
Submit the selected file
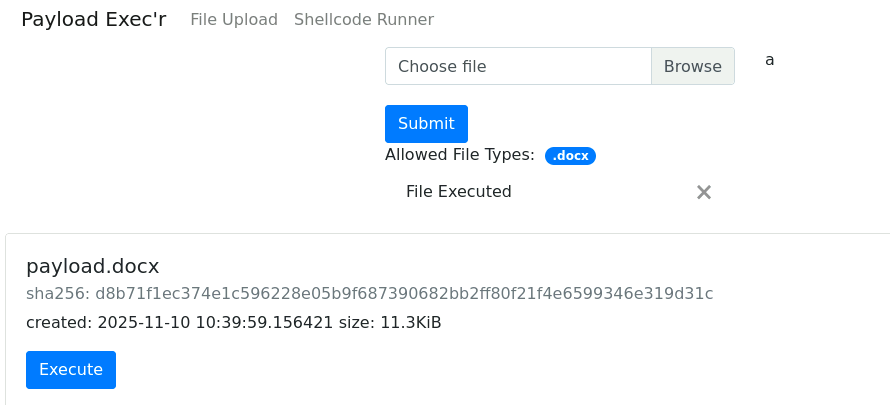coord(426,124)
